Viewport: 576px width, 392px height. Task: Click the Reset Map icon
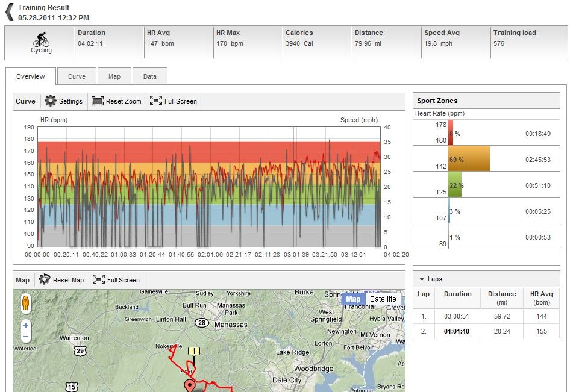point(45,279)
